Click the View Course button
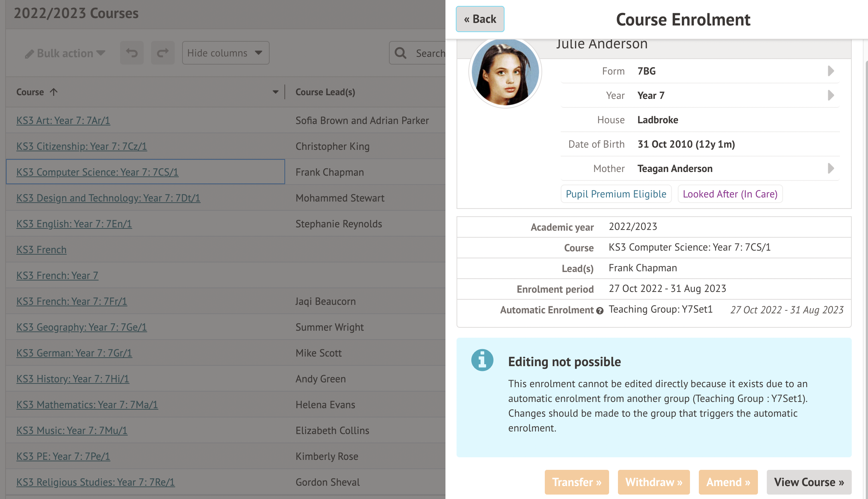Viewport: 868px width, 499px height. pyautogui.click(x=809, y=482)
